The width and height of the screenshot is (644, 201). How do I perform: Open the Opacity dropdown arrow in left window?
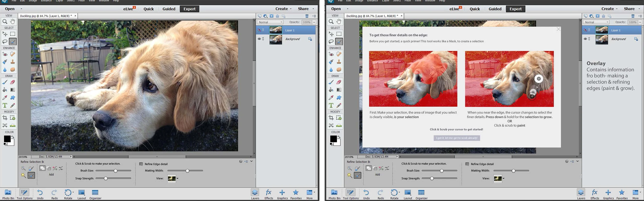[x=314, y=22]
